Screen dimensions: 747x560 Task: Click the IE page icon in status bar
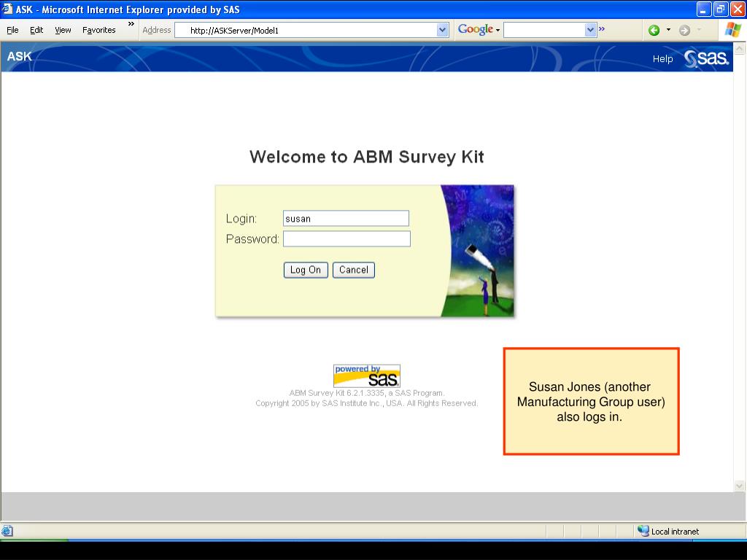(7, 531)
